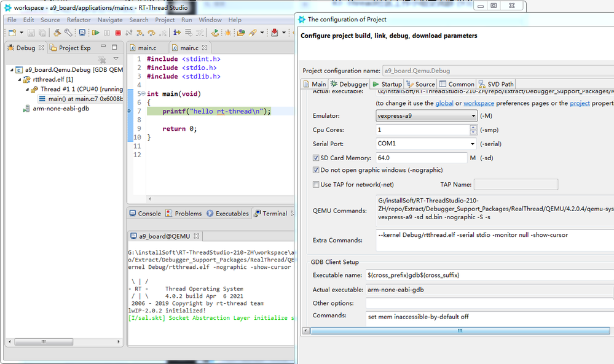The height and width of the screenshot is (364, 614).
Task: Switch to the Startup configuration tab
Action: point(387,84)
